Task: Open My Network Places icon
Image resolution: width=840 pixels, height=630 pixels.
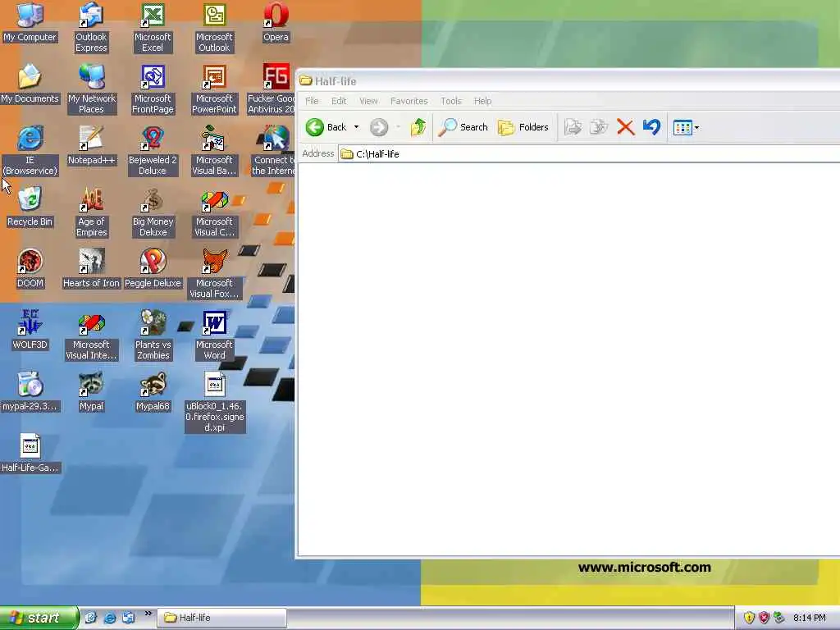Action: pos(91,89)
